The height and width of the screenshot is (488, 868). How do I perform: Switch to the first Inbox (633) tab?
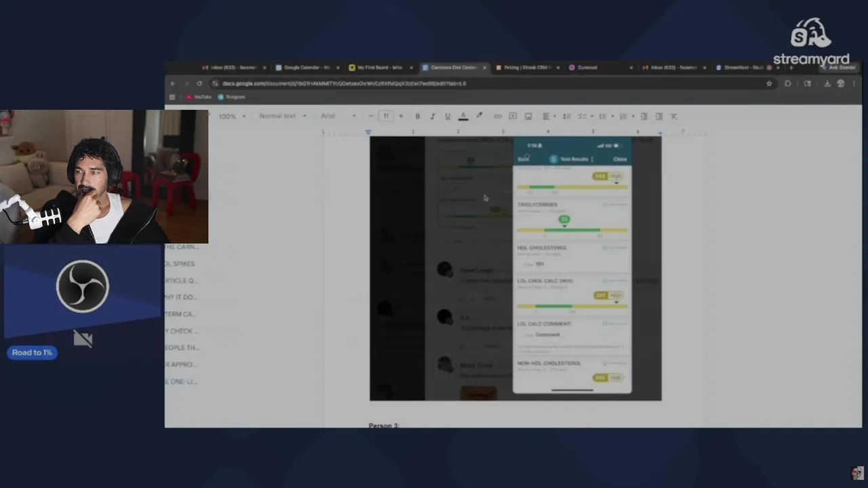tap(234, 68)
